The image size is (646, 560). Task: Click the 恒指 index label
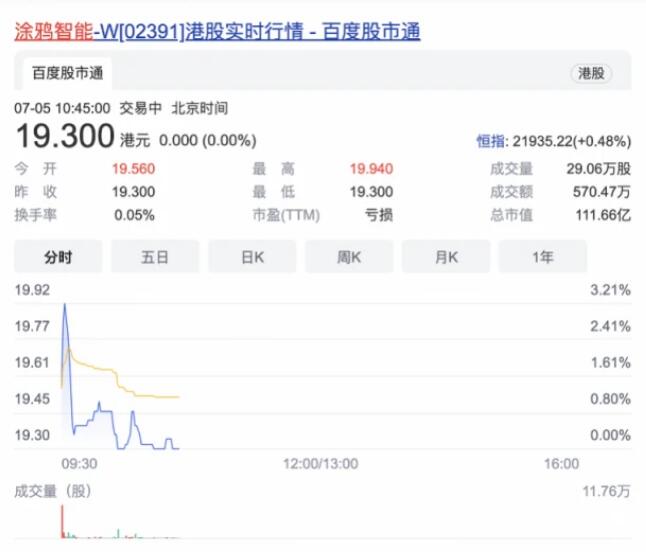pos(491,141)
